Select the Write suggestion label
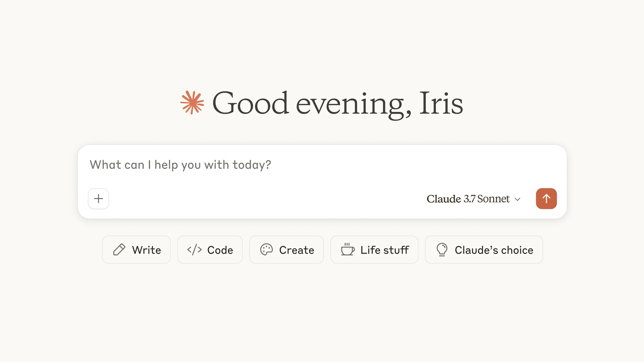Viewport: 644px width, 362px height. tap(147, 250)
